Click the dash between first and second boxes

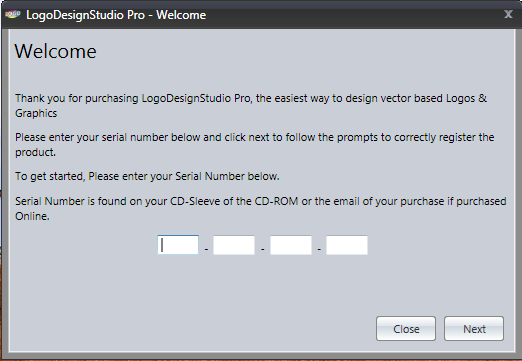(206, 249)
